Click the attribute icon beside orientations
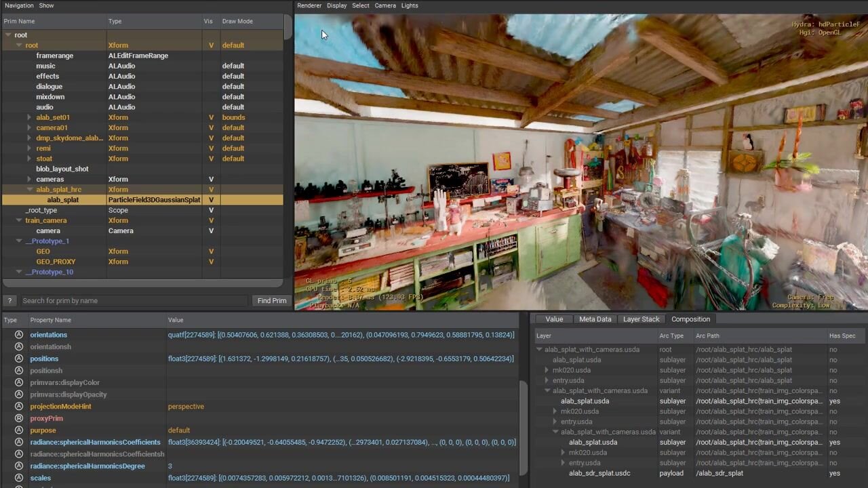868x488 pixels. [19, 335]
